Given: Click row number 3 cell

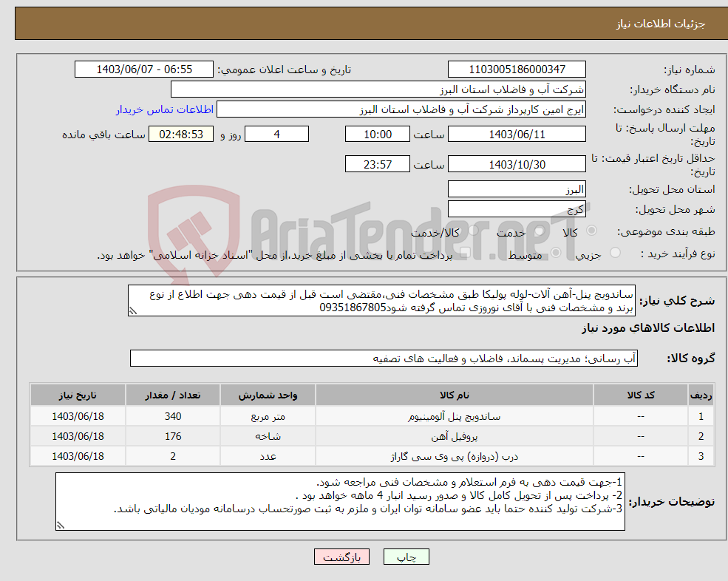Looking at the screenshot, I should (x=701, y=456).
